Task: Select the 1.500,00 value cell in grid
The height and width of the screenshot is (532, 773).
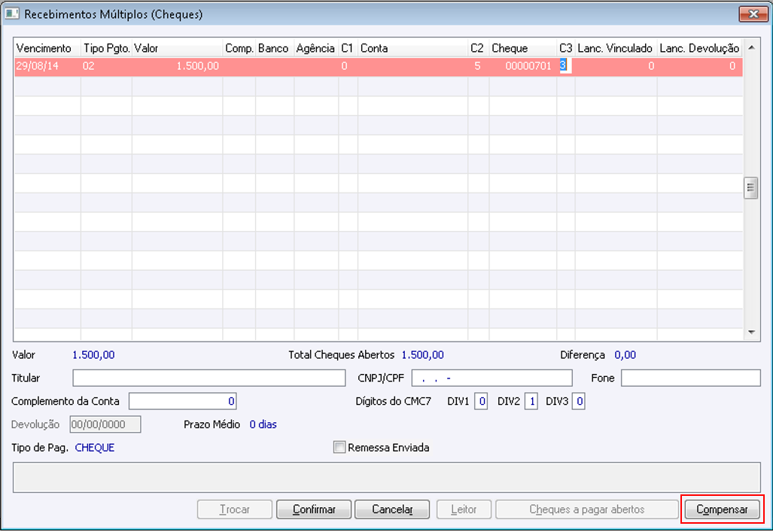Action: [178, 66]
